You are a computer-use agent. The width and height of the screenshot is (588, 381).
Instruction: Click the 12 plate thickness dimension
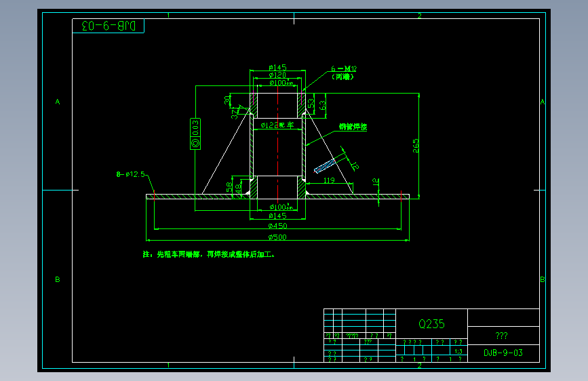tap(376, 182)
